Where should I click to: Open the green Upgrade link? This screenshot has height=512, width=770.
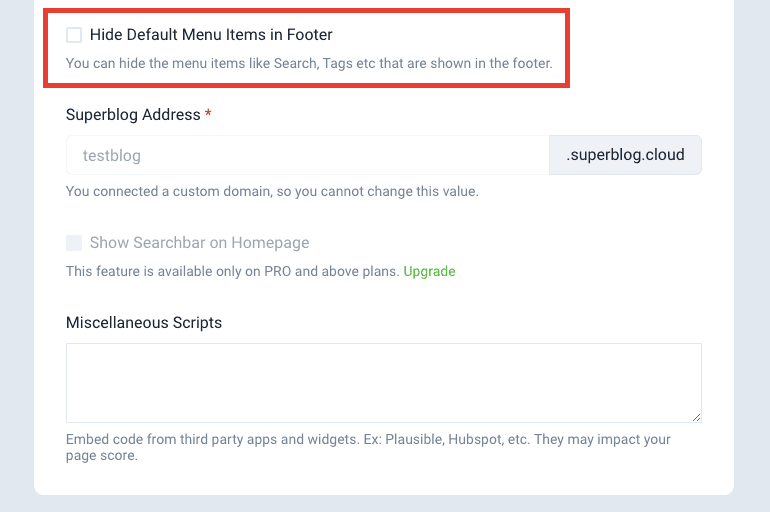click(429, 271)
